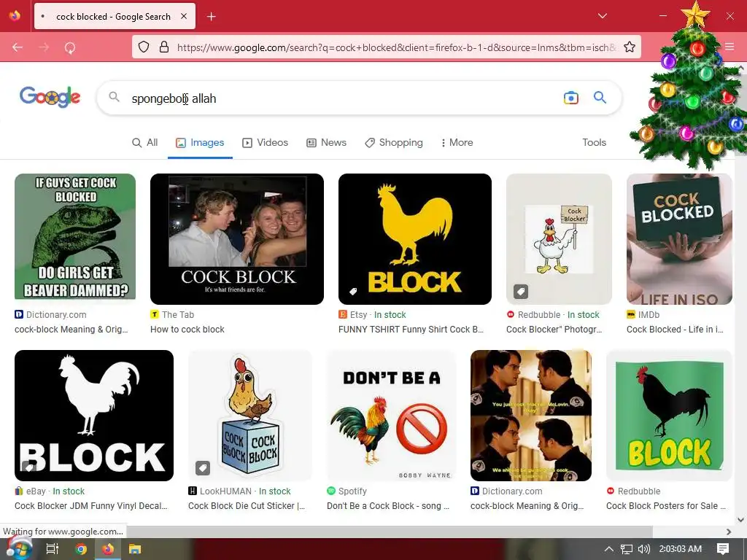Open The Tab party photo thumbnail
Viewport: 747px width, 560px height.
point(237,239)
